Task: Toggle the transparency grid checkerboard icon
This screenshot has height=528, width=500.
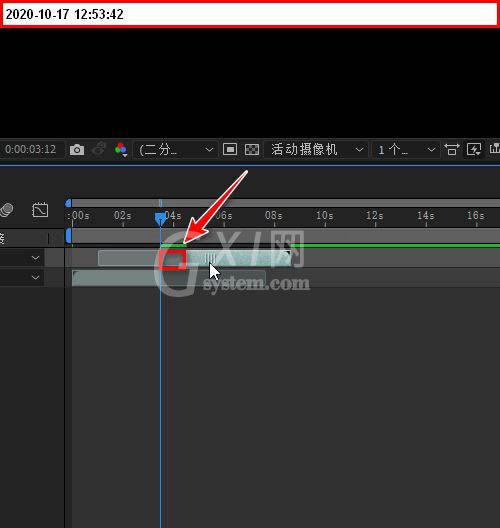Action: point(252,149)
